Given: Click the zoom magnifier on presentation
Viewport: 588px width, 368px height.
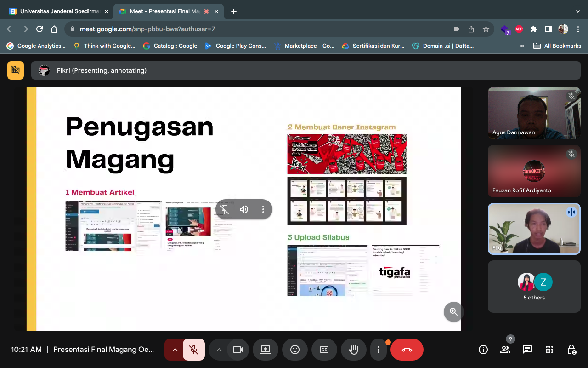Looking at the screenshot, I should [x=453, y=312].
